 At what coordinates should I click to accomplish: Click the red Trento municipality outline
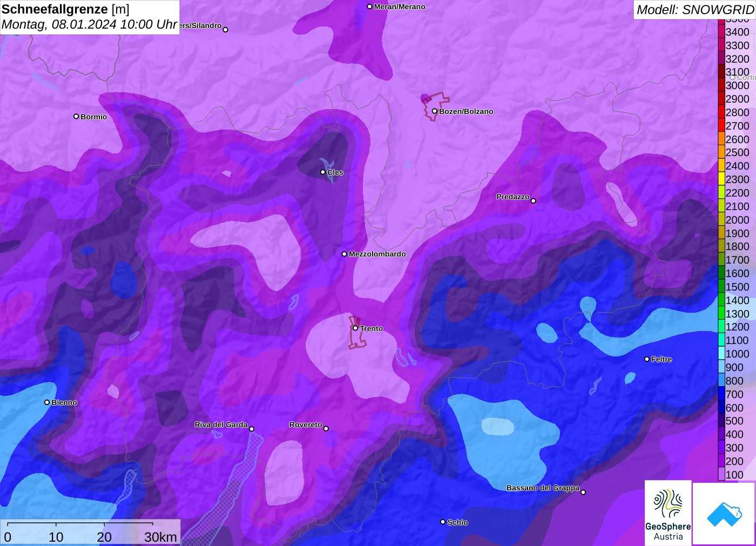(x=357, y=333)
